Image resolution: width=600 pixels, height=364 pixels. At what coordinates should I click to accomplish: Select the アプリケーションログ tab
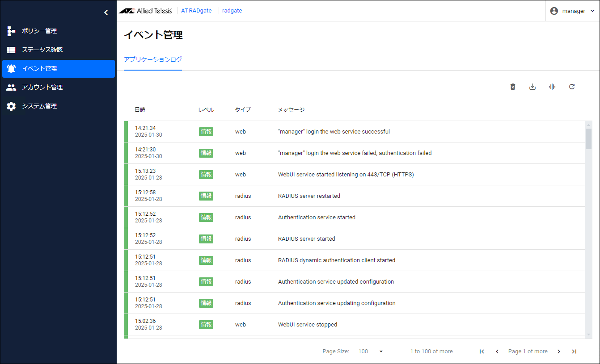(153, 59)
